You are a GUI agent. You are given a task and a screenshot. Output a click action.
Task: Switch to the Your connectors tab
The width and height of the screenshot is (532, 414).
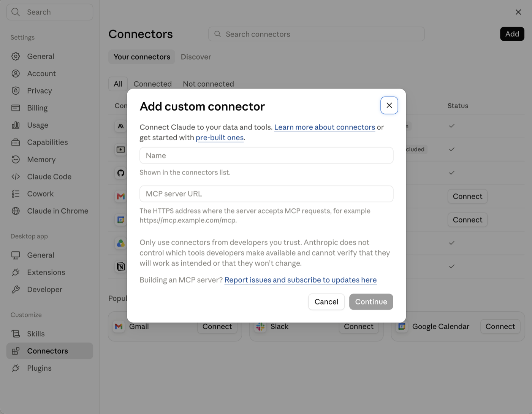click(x=142, y=57)
